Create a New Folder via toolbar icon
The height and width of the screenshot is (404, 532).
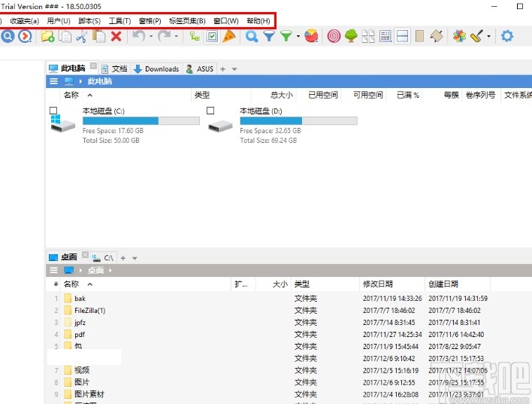click(47, 36)
